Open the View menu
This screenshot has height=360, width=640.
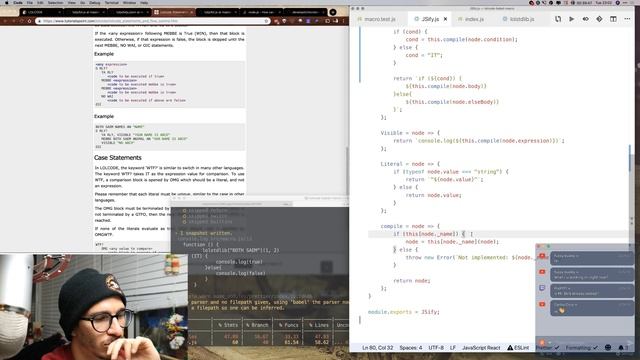71,2
